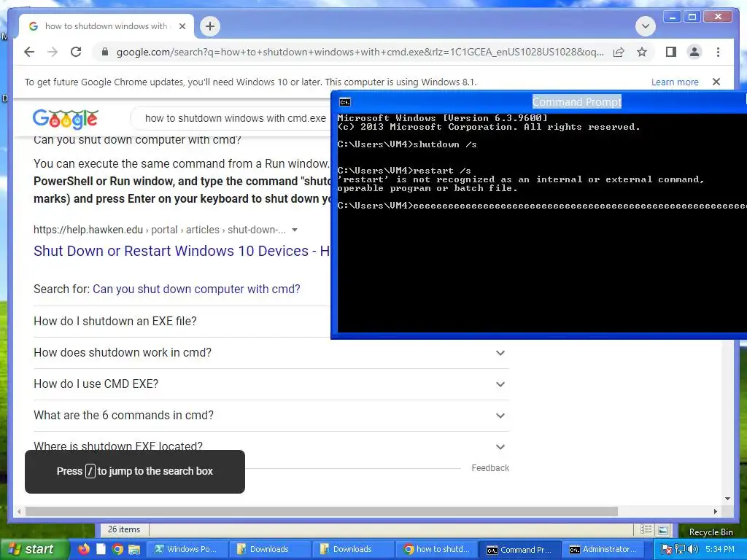
Task: Search for 'Can you shut down computer with cmd?'
Action: 196,289
